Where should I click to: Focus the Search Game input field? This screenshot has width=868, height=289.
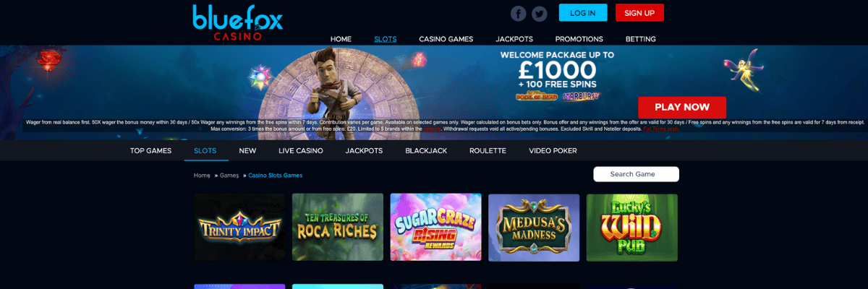(x=636, y=174)
